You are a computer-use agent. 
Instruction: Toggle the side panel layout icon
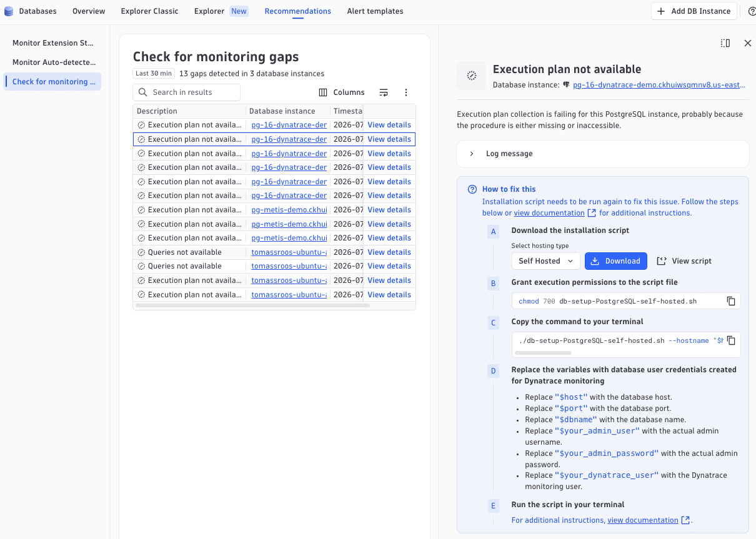coord(725,43)
